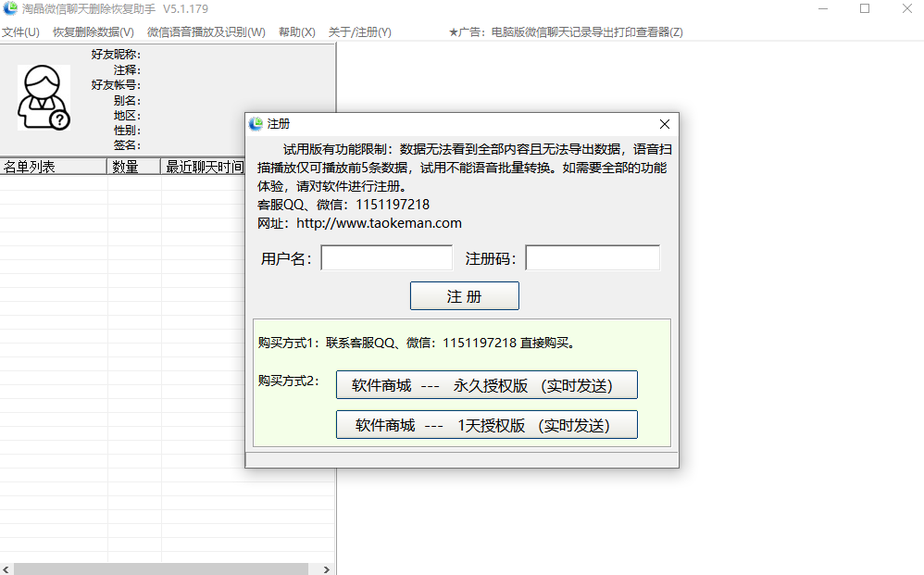The width and height of the screenshot is (924, 575).
Task: Open the 恢复删除数据(V) menu
Action: (x=94, y=32)
